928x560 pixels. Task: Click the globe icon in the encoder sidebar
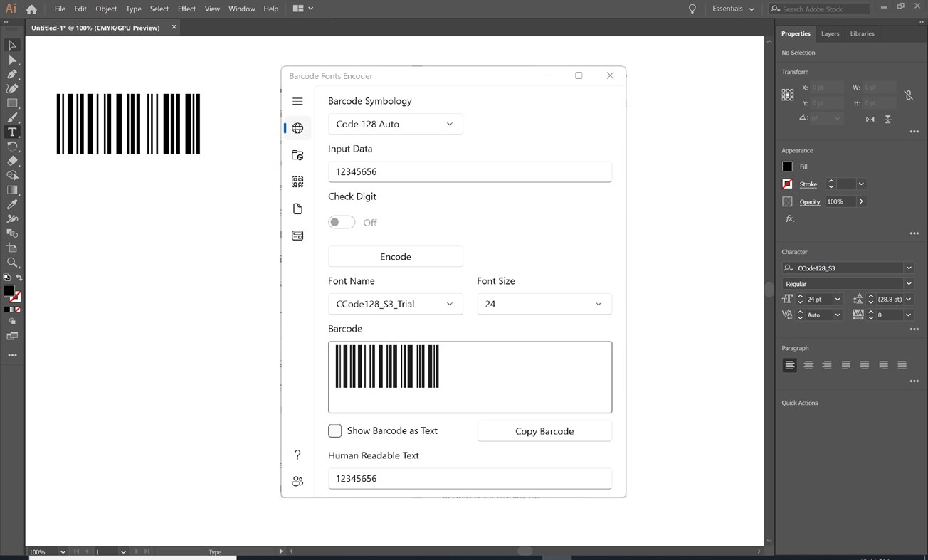tap(297, 127)
